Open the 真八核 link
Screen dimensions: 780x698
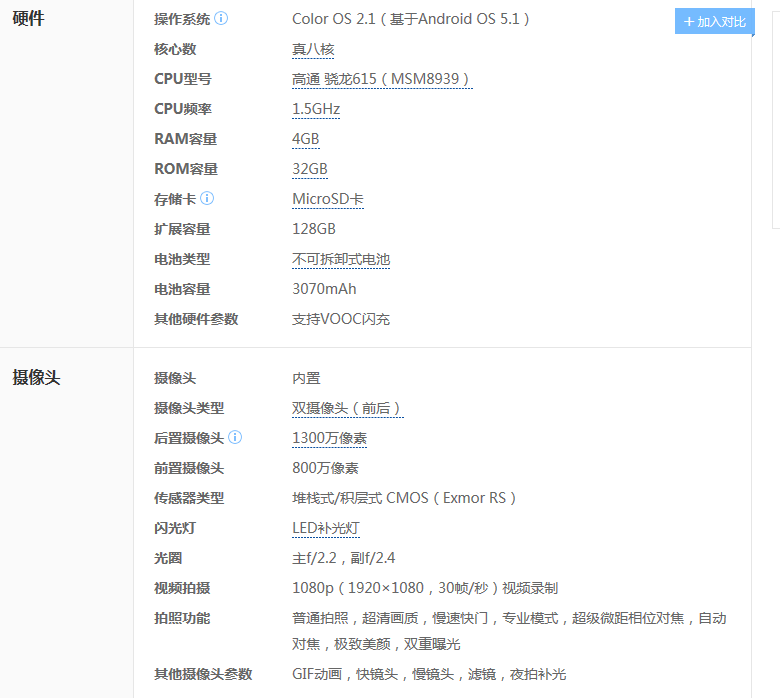coord(313,49)
